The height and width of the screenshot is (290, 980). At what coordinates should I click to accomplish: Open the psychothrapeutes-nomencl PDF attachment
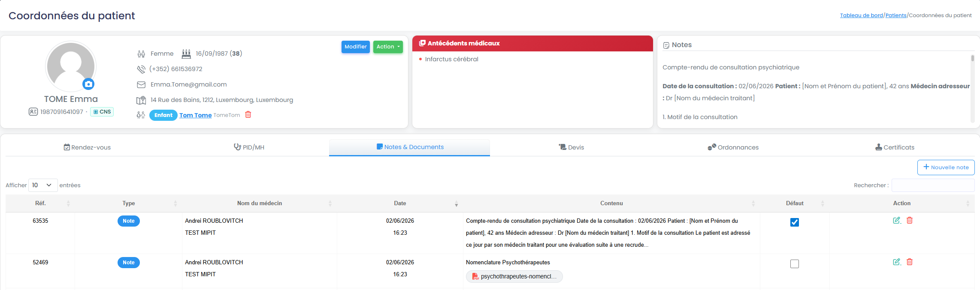[x=514, y=276]
